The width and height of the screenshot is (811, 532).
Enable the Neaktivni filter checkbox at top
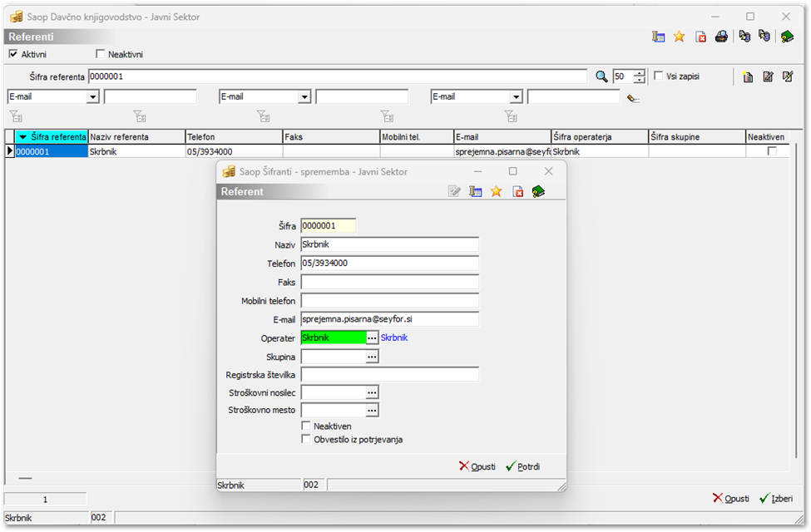click(x=101, y=54)
